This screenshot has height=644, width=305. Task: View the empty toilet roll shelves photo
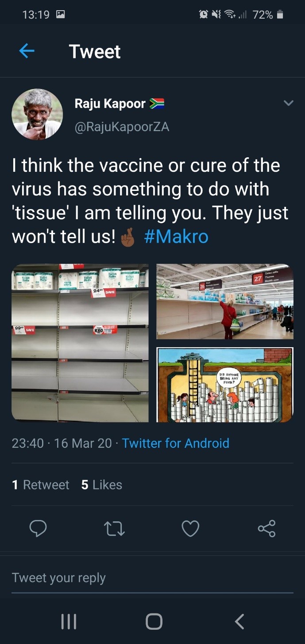click(80, 343)
